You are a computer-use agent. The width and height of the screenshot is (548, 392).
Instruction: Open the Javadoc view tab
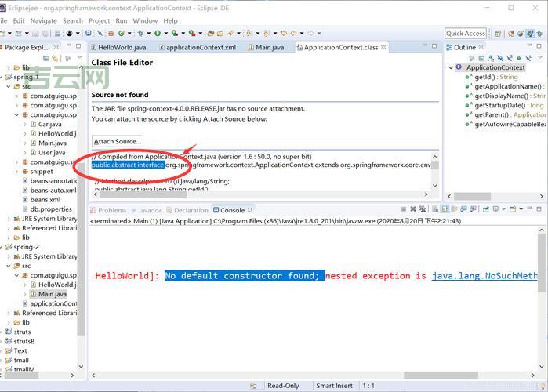[147, 210]
